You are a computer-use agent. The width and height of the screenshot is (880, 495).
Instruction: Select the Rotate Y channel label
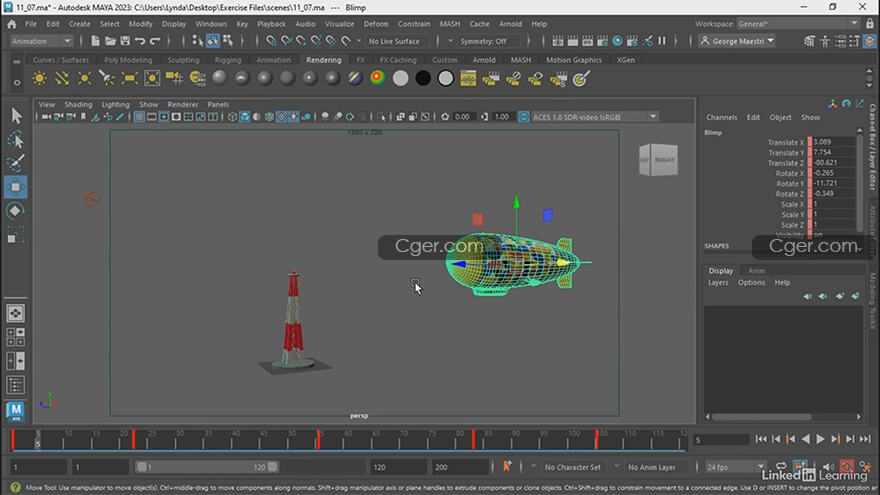click(790, 184)
